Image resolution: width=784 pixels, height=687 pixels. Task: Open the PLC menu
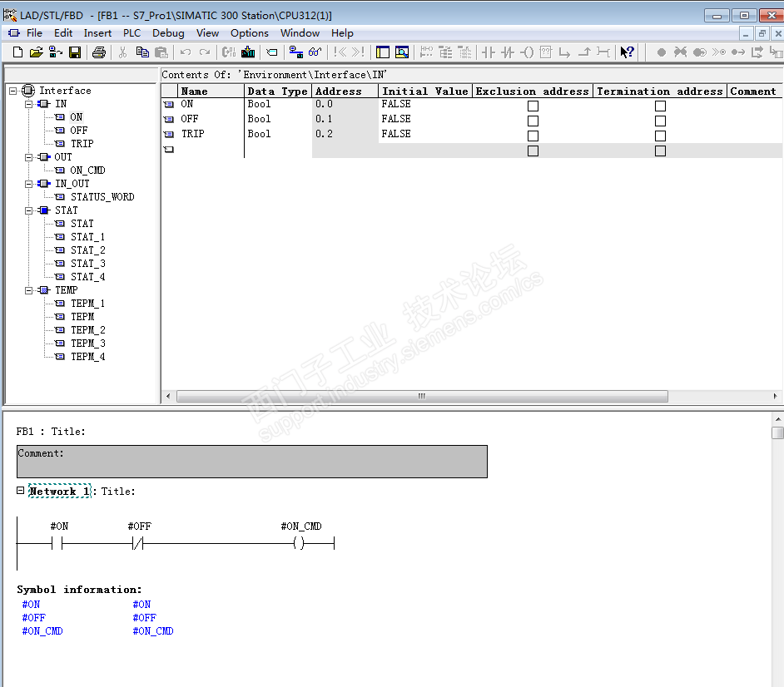pos(132,33)
